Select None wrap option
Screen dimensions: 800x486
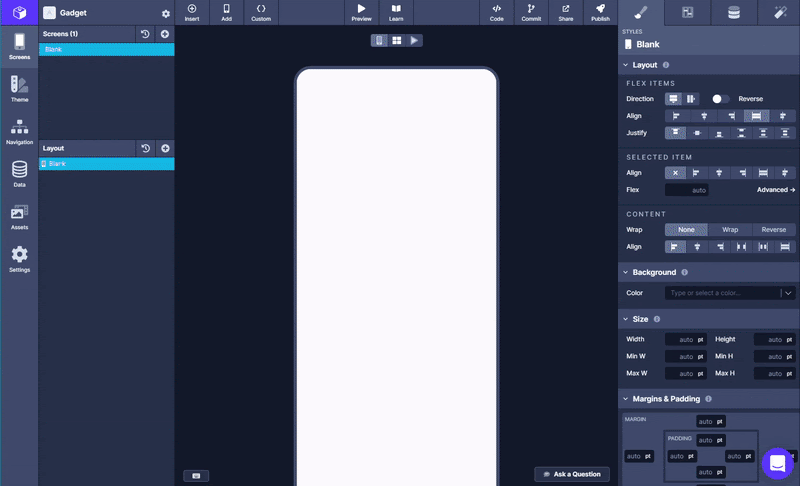pos(686,229)
